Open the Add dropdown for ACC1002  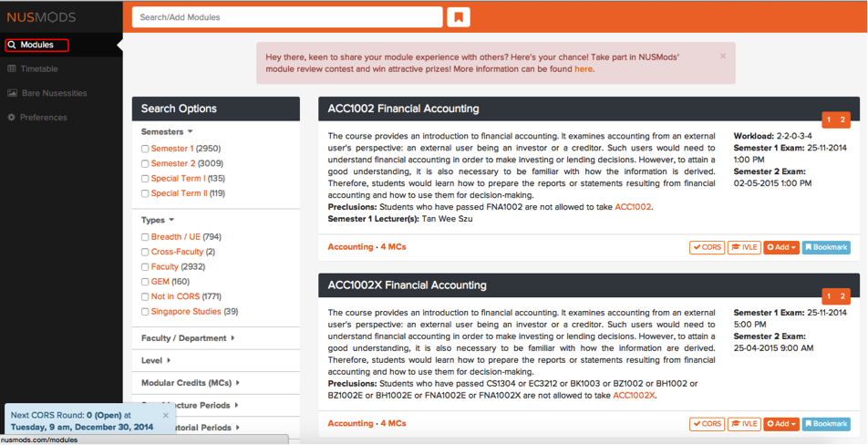pyautogui.click(x=781, y=247)
